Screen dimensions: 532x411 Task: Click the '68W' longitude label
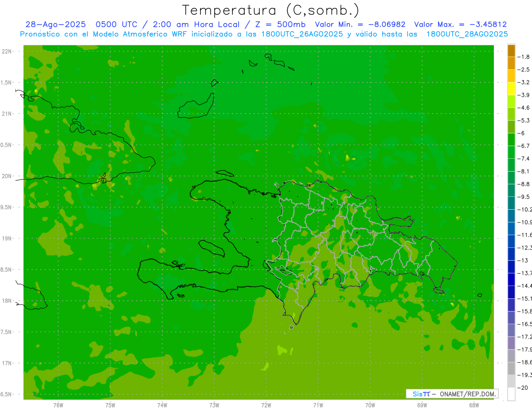(x=473, y=405)
